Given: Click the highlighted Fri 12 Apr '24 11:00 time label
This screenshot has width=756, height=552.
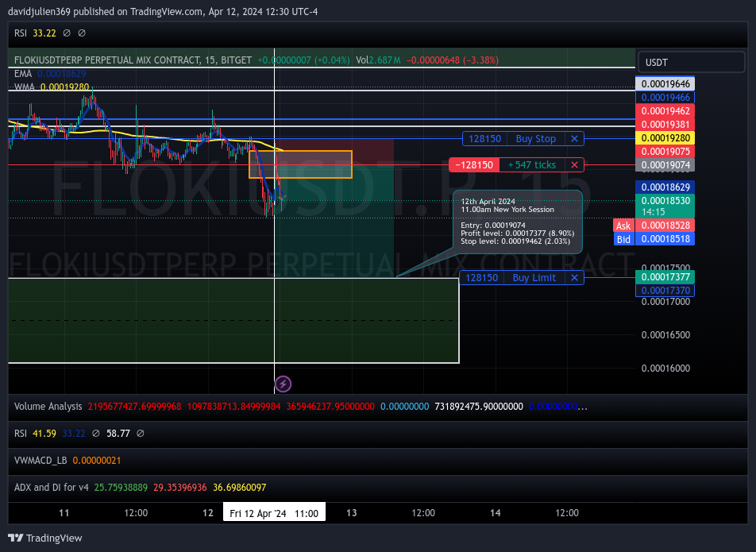Looking at the screenshot, I should pos(274,513).
